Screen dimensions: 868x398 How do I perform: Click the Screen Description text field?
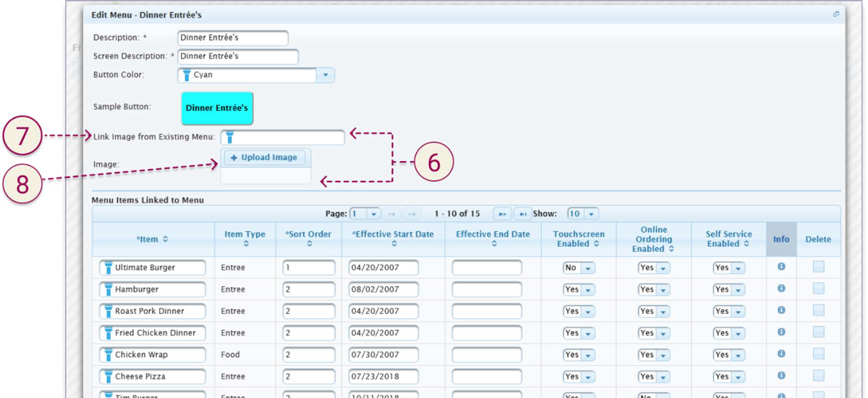tap(238, 56)
